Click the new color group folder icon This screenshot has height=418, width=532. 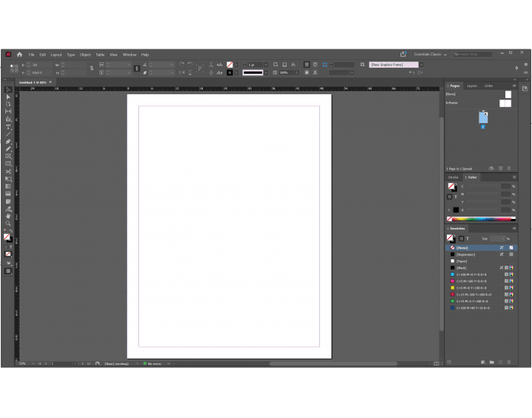(x=492, y=363)
